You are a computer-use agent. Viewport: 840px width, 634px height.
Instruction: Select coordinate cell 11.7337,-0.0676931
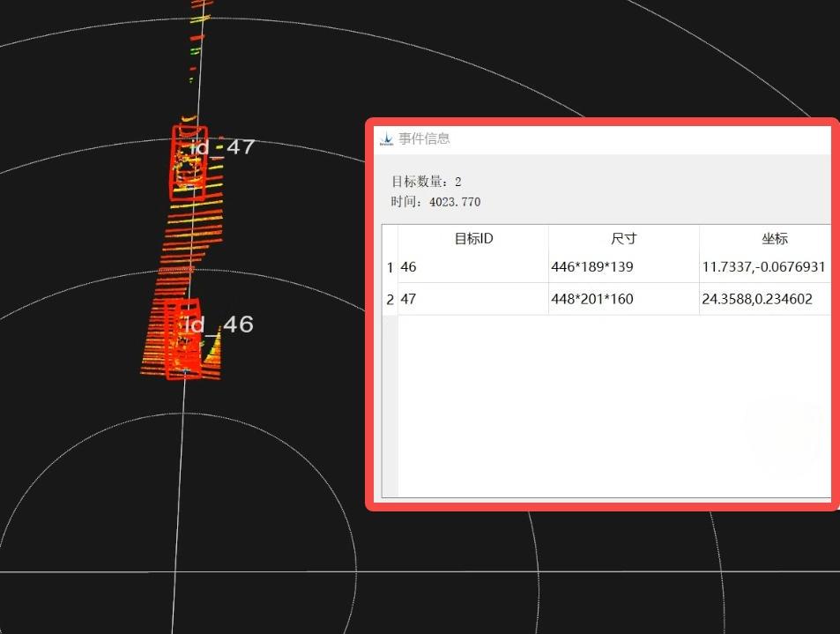click(x=764, y=267)
